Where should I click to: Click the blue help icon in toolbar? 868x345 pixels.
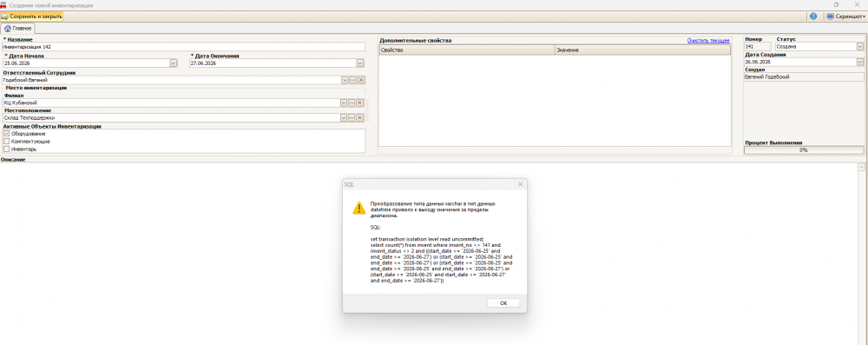(x=812, y=17)
